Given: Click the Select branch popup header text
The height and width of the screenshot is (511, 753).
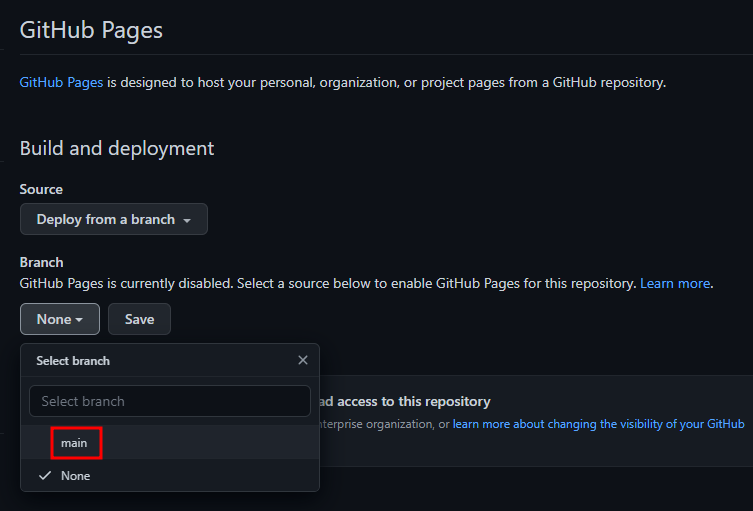Looking at the screenshot, I should [x=73, y=361].
